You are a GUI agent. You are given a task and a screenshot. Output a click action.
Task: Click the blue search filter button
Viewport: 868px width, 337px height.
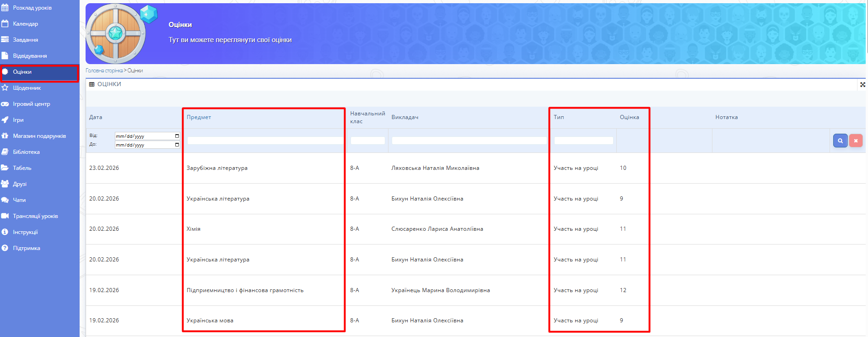point(840,141)
